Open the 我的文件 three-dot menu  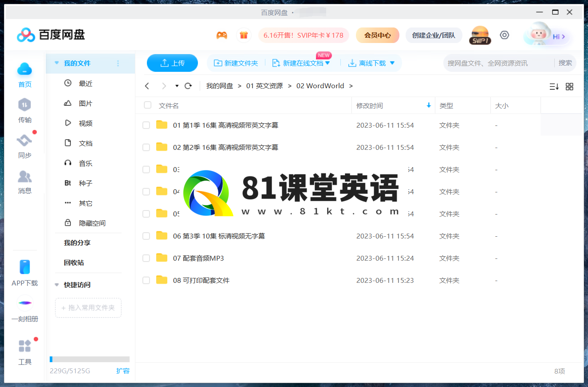coord(118,63)
